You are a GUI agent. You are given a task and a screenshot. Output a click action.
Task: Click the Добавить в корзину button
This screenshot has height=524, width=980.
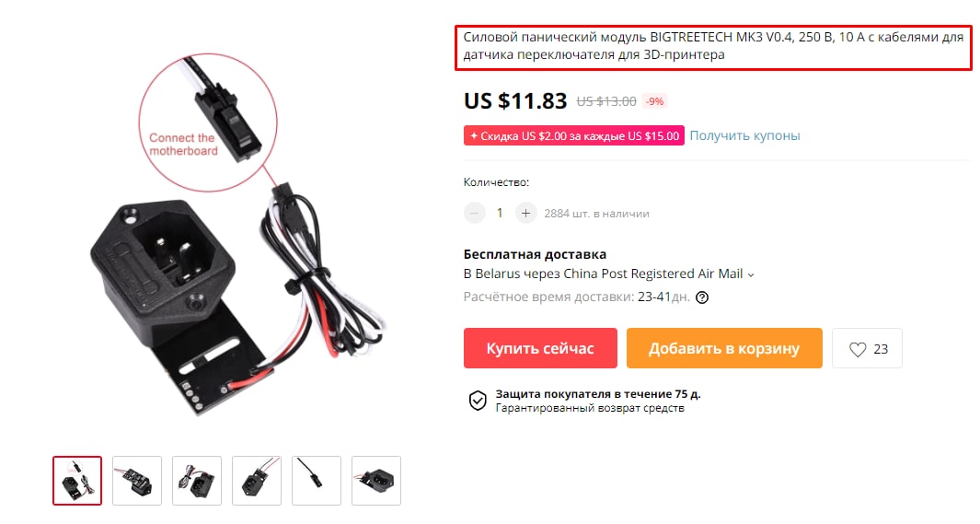click(724, 348)
